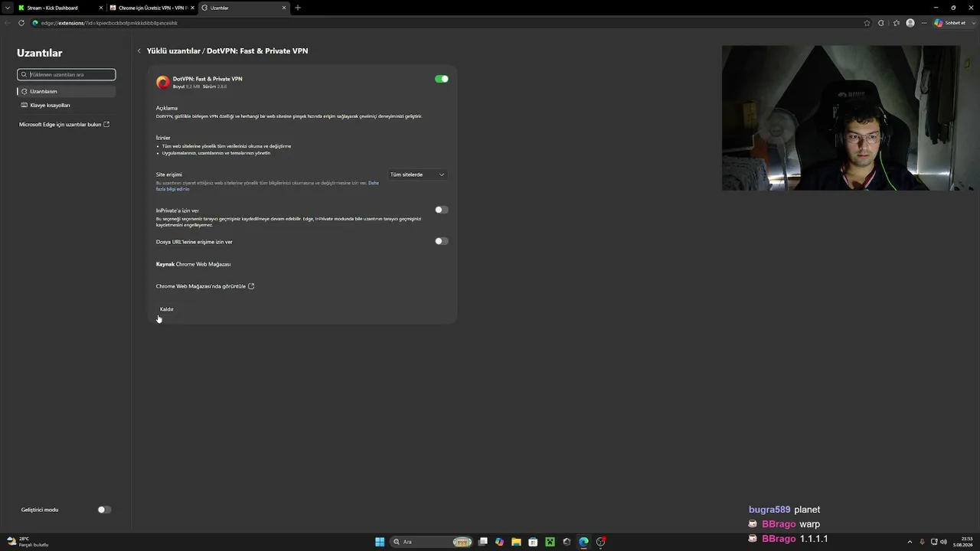The width and height of the screenshot is (980, 551).
Task: Enable the InPrivate'a izin ver toggle
Action: pyautogui.click(x=442, y=210)
